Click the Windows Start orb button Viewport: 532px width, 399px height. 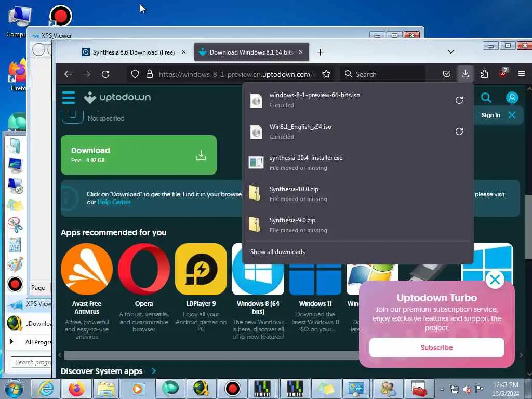(14, 389)
